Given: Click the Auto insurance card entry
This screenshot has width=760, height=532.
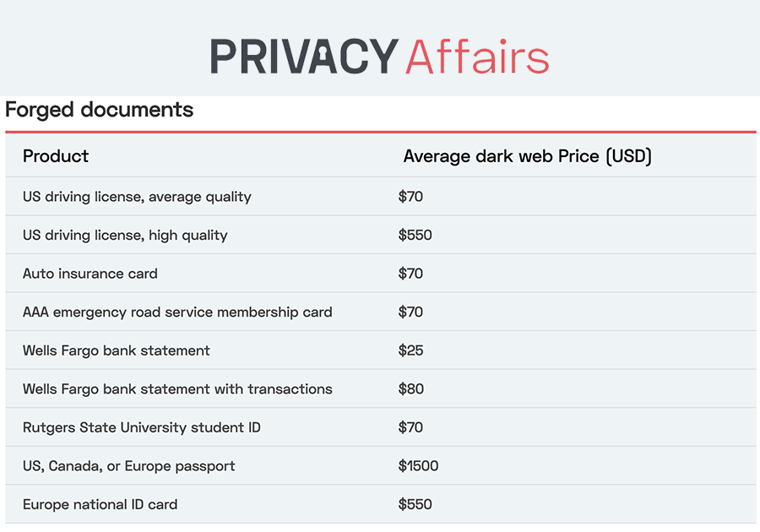Looking at the screenshot, I should 90,274.
